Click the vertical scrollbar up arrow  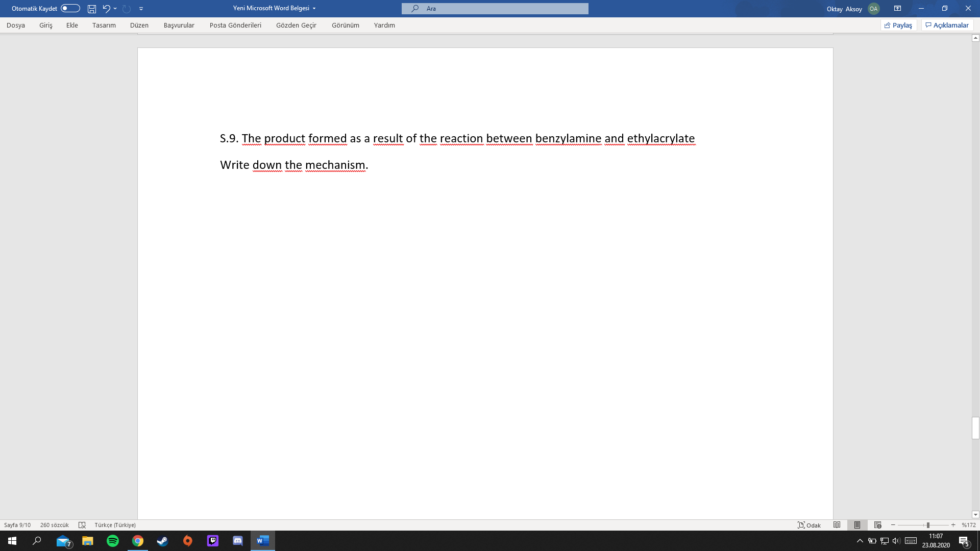[x=975, y=38]
